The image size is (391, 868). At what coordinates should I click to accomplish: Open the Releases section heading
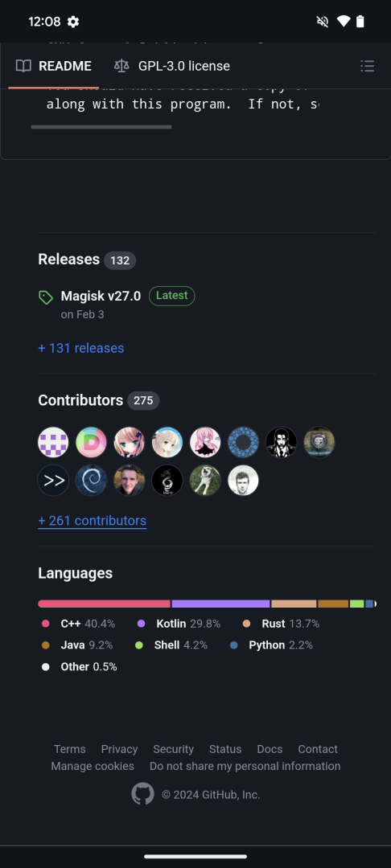tap(68, 259)
